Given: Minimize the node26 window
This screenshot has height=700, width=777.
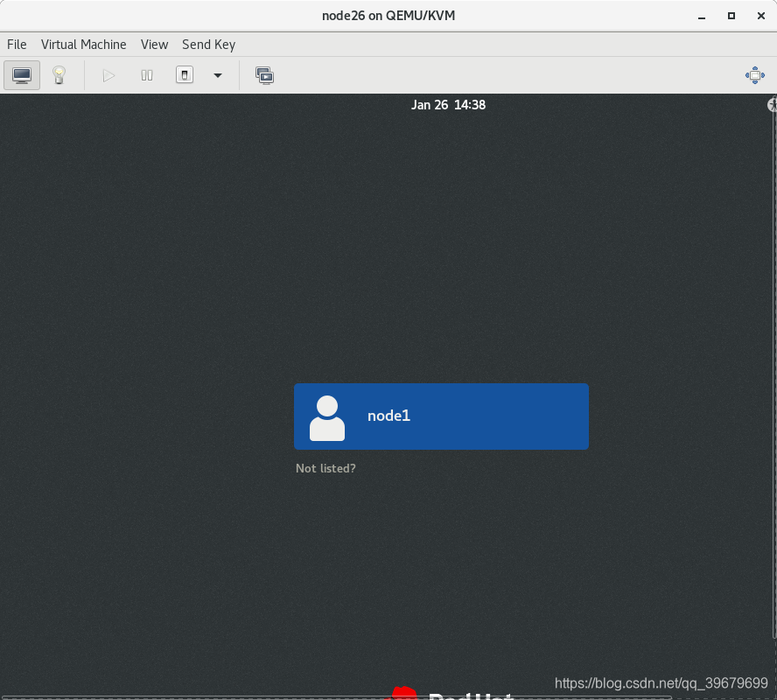Looking at the screenshot, I should pyautogui.click(x=702, y=17).
